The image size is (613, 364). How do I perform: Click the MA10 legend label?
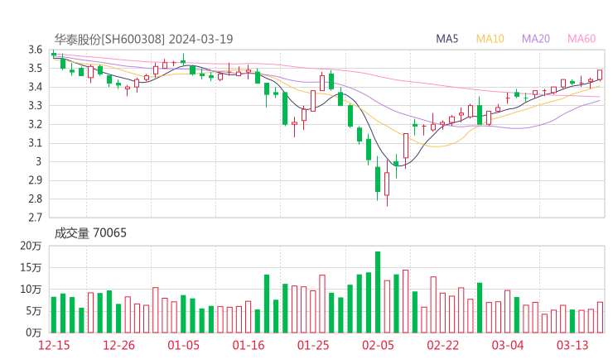click(x=490, y=39)
